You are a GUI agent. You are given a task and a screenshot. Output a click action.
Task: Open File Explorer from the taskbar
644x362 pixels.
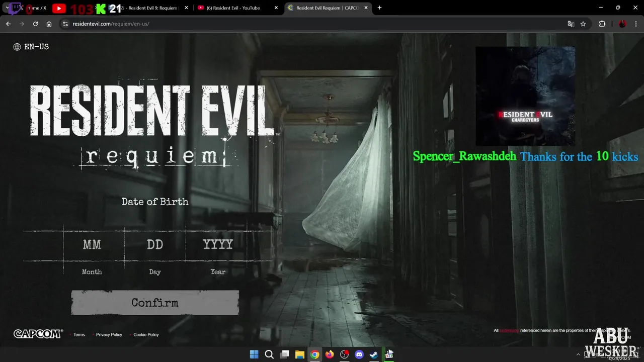300,354
